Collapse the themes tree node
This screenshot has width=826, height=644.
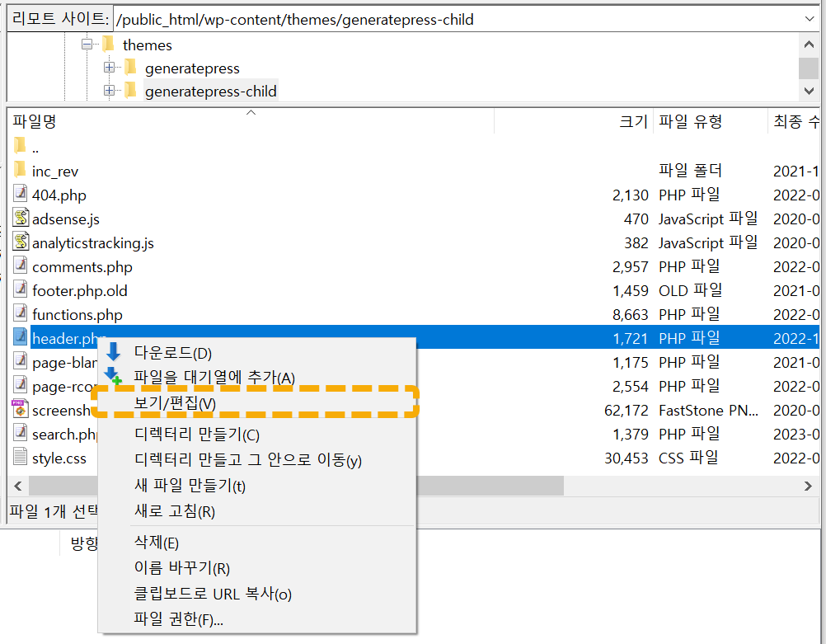point(87,45)
